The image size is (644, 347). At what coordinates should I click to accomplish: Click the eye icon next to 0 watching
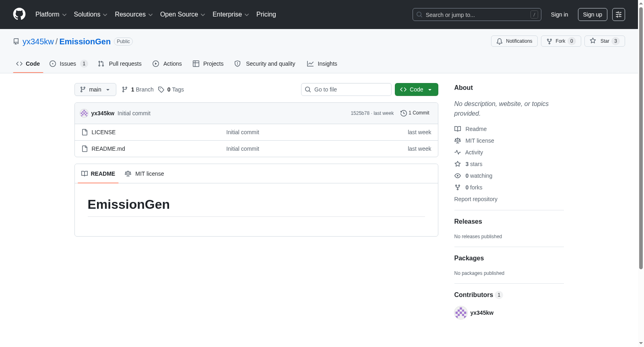tap(458, 176)
